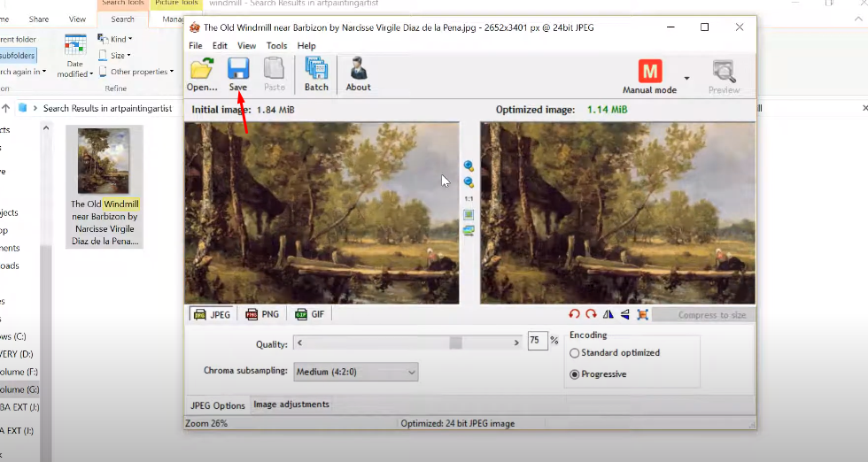Image resolution: width=868 pixels, height=462 pixels.
Task: Click the Zoom out magnifier between the previews
Action: point(469,182)
